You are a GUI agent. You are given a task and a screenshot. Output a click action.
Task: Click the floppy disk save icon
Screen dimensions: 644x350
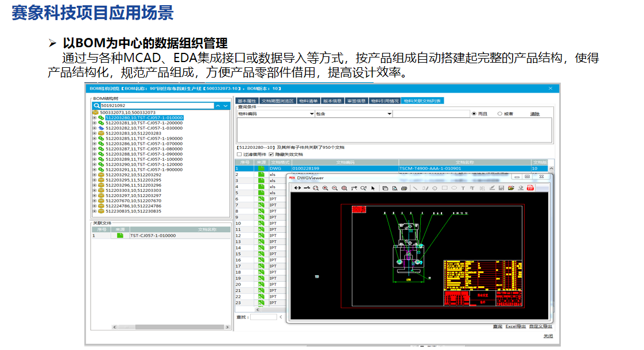(x=501, y=188)
